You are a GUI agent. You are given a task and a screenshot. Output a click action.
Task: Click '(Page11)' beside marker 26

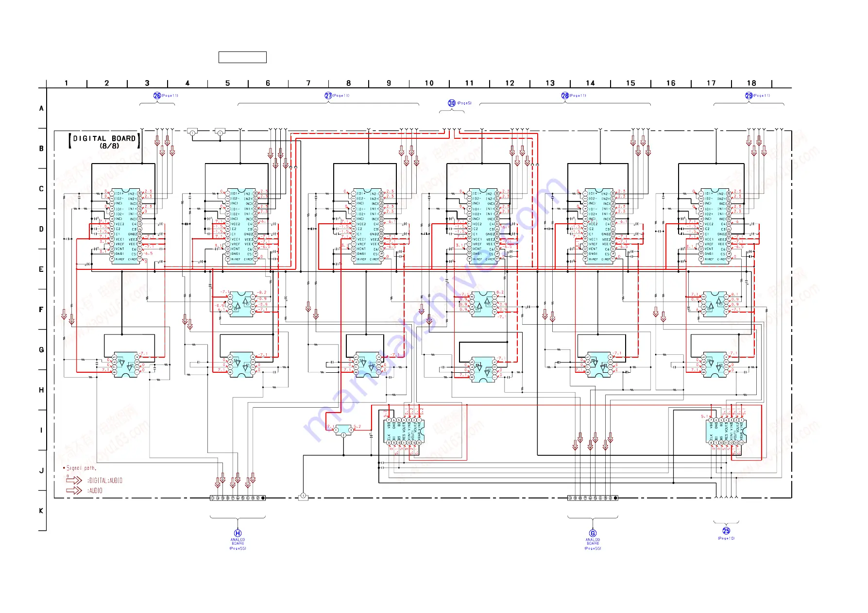170,96
